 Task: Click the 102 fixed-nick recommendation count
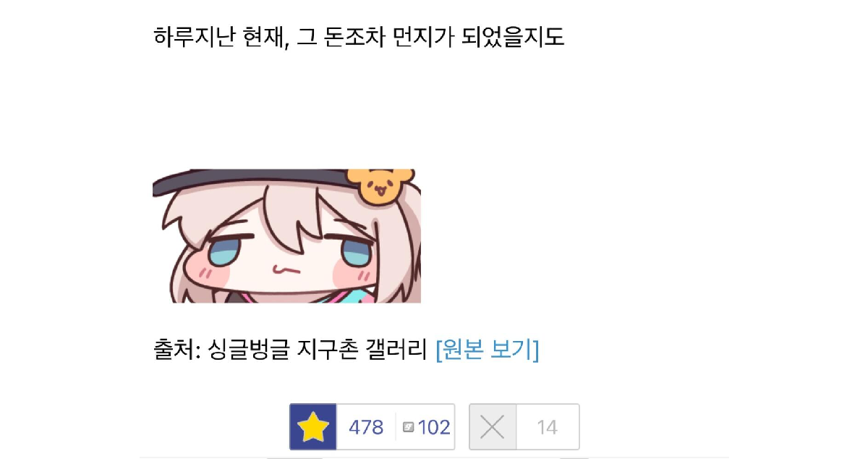(x=434, y=427)
